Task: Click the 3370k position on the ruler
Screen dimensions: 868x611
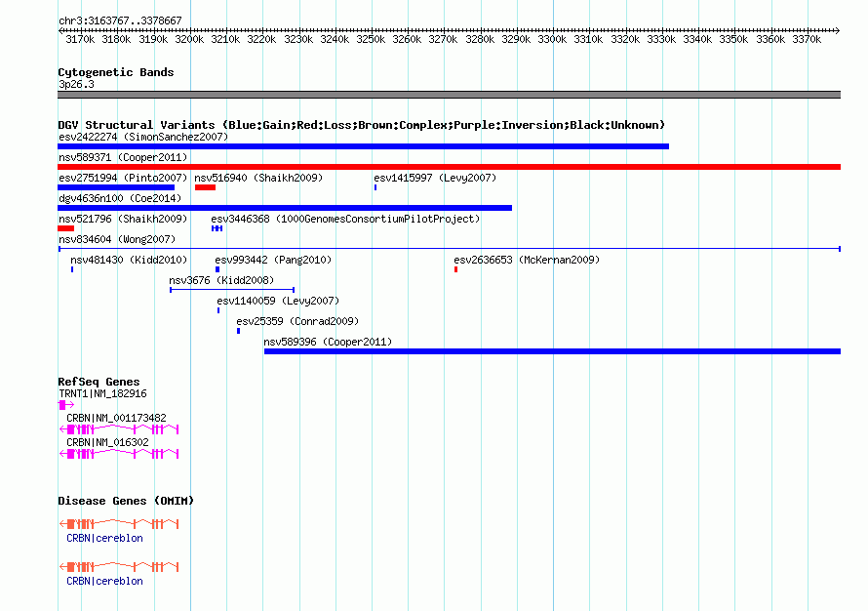Action: point(807,39)
